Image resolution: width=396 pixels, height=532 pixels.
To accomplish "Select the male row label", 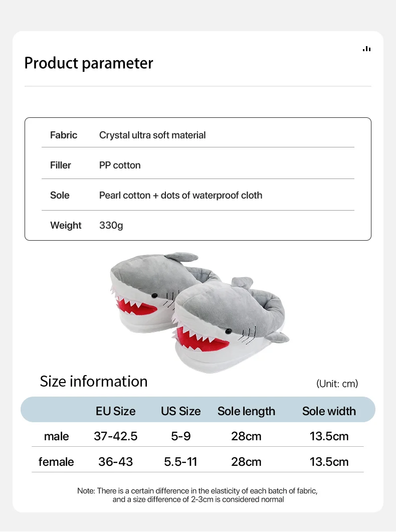I will 56,436.
